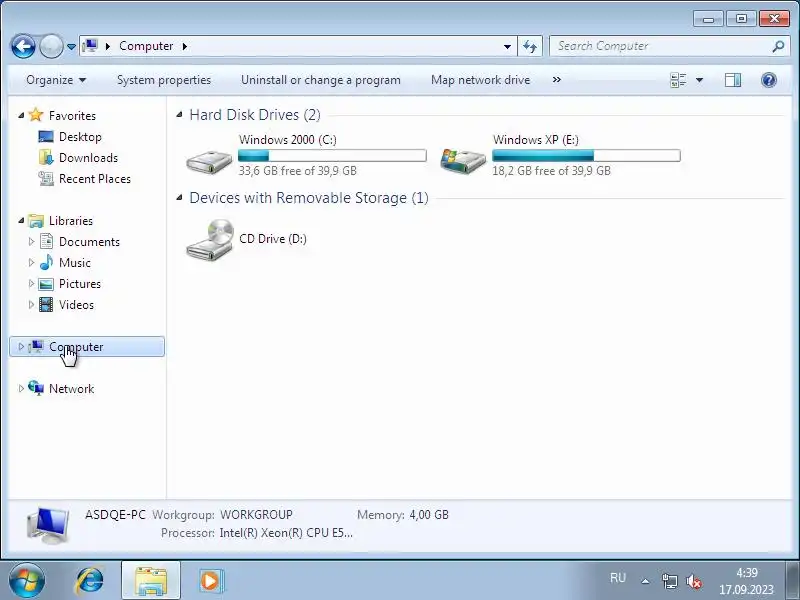The image size is (800, 600).
Task: Expand the Music library arrow
Action: click(x=31, y=262)
